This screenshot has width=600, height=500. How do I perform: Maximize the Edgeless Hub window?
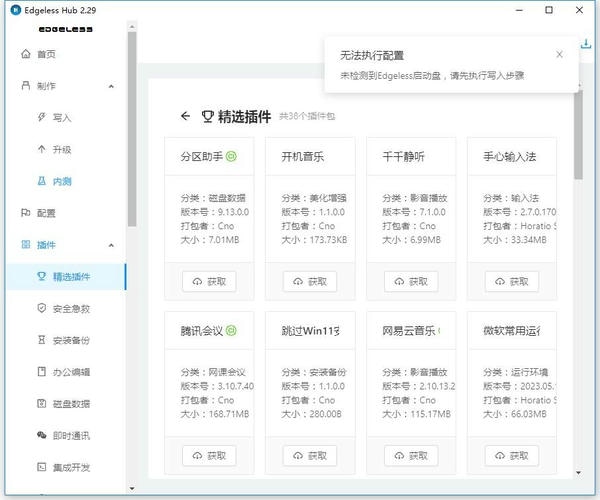(x=549, y=10)
